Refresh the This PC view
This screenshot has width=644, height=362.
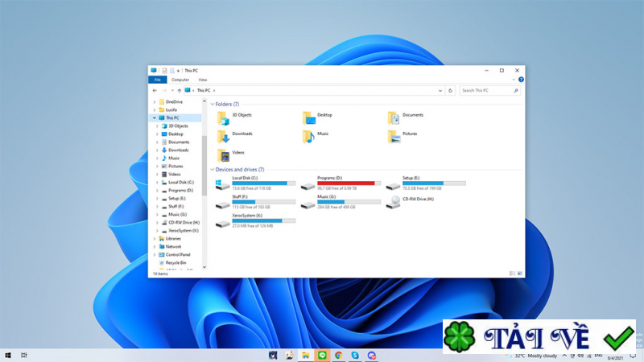[450, 90]
